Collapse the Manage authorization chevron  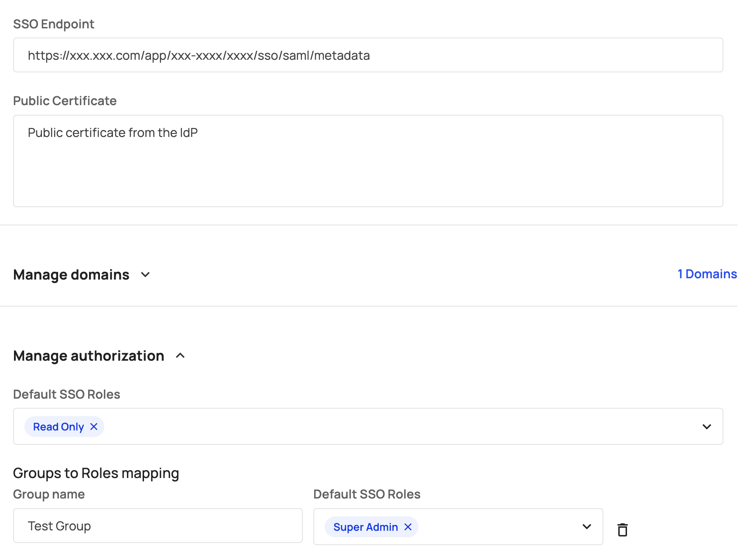click(180, 356)
